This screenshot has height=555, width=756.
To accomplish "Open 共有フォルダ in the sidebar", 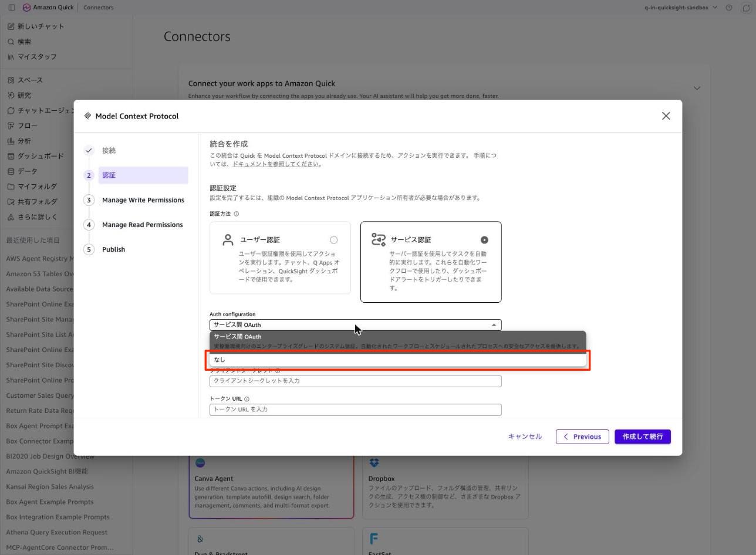I will pyautogui.click(x=37, y=202).
